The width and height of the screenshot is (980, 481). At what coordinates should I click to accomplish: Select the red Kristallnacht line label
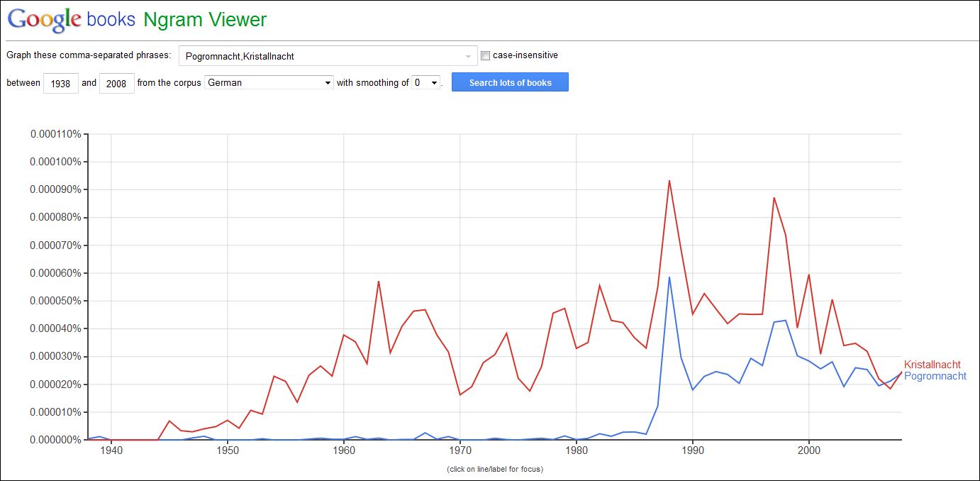tap(932, 365)
